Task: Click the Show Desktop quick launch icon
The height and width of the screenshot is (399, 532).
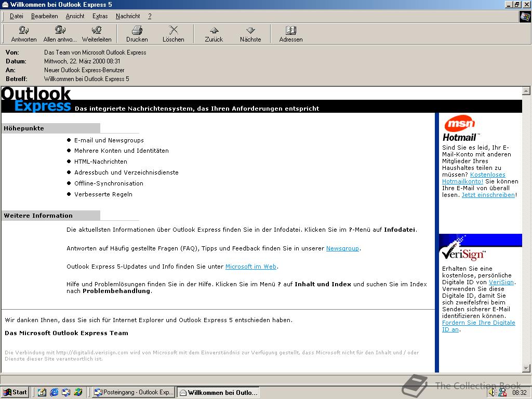Action: coord(42,392)
